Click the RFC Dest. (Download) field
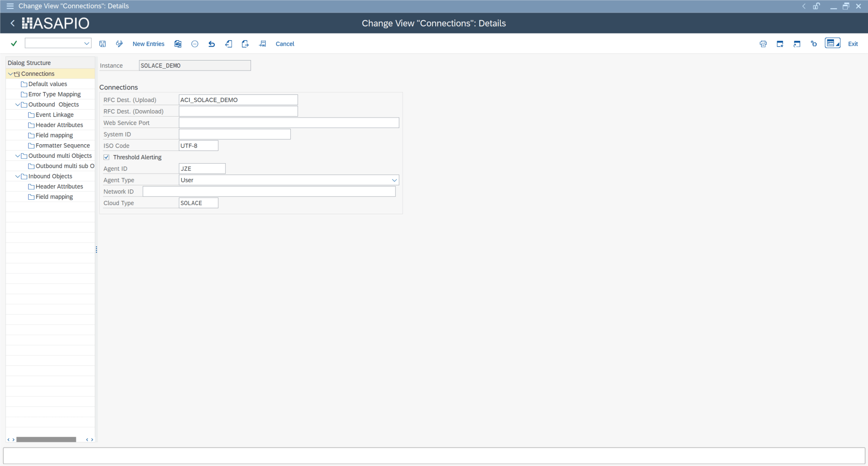 tap(238, 111)
